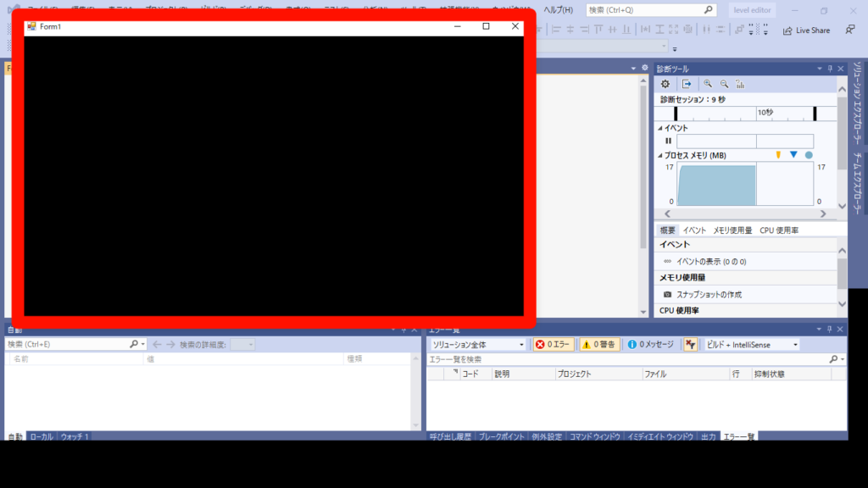Toggle the error list clear-filter icon
The width and height of the screenshot is (868, 488).
691,345
